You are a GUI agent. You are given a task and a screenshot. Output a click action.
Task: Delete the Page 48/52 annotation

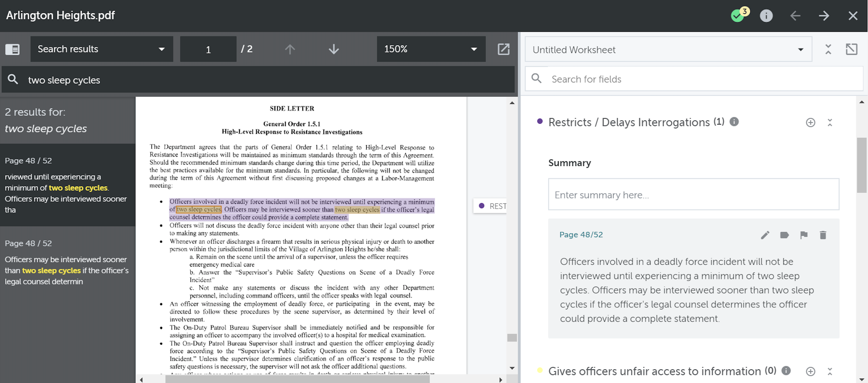[823, 235]
